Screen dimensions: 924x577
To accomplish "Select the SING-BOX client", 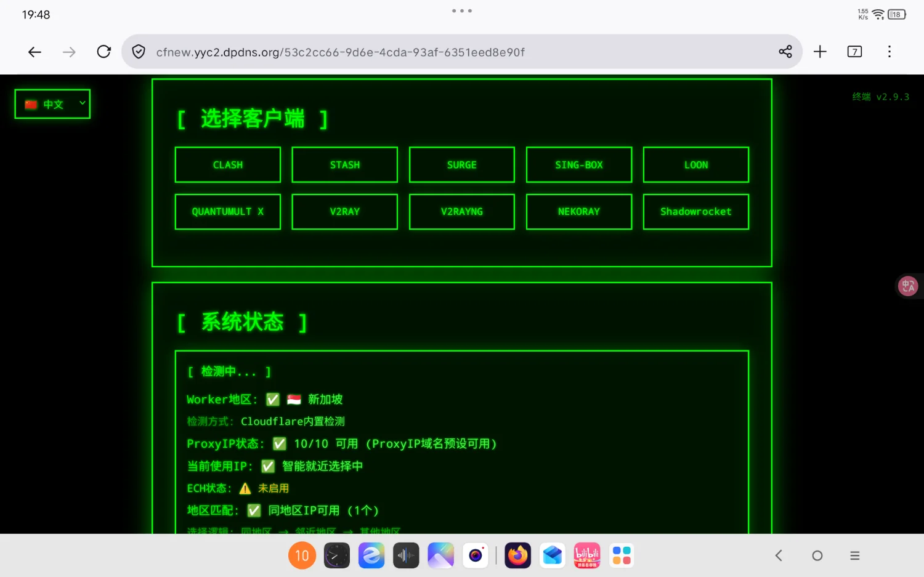I will (x=579, y=164).
